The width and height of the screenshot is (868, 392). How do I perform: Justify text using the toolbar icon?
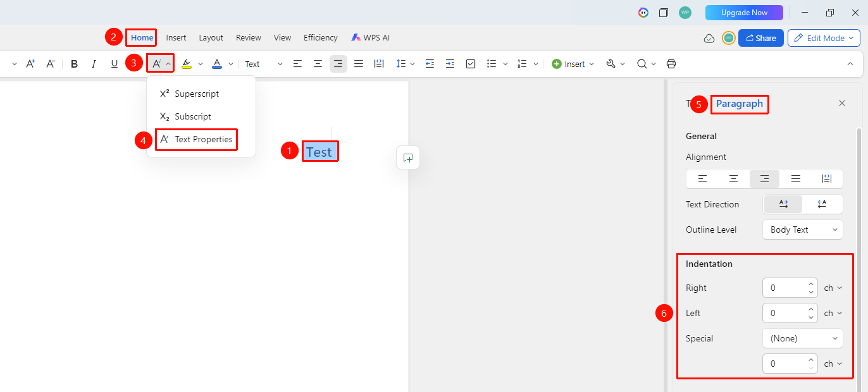coord(359,64)
